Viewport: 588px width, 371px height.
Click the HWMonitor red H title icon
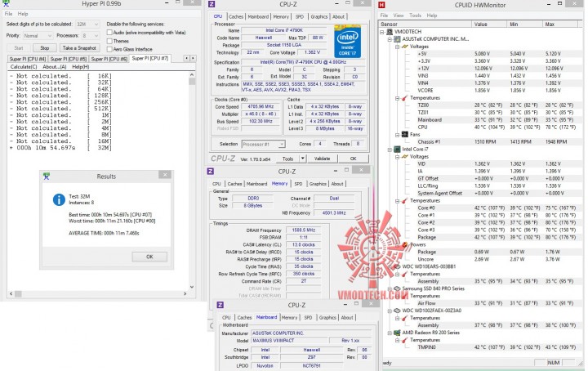coord(381,5)
